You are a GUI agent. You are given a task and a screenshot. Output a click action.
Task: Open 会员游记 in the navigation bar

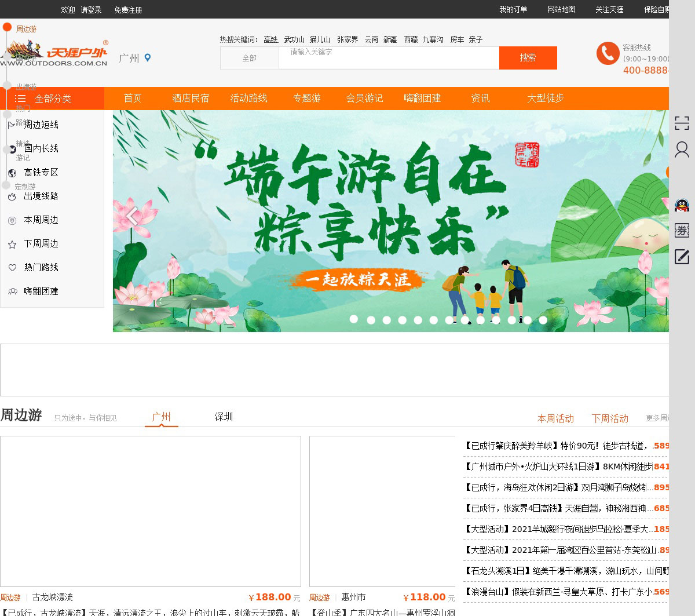point(365,99)
